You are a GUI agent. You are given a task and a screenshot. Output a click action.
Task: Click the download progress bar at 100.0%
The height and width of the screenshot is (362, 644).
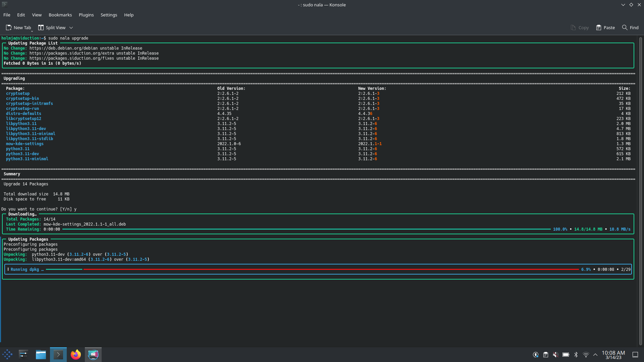(x=307, y=229)
